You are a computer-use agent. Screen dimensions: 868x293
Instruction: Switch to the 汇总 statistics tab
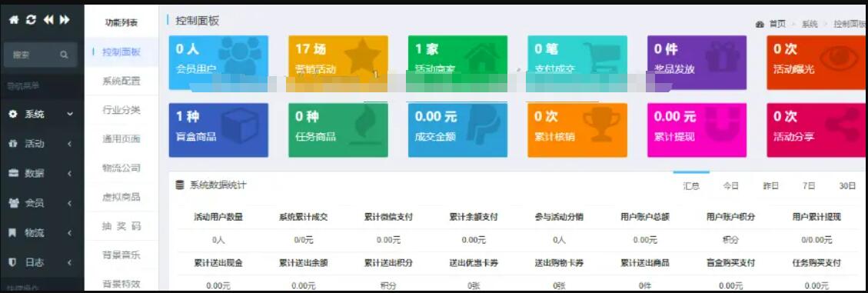(x=691, y=186)
